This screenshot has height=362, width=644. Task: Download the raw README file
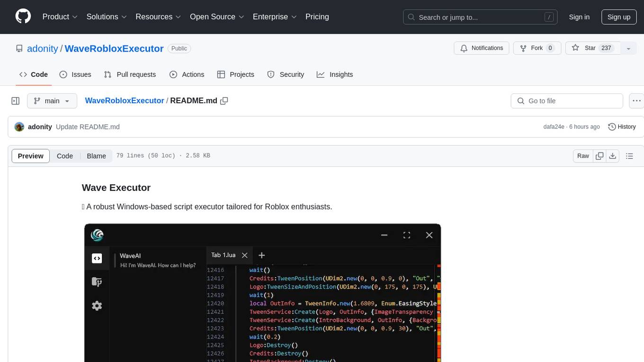(613, 156)
